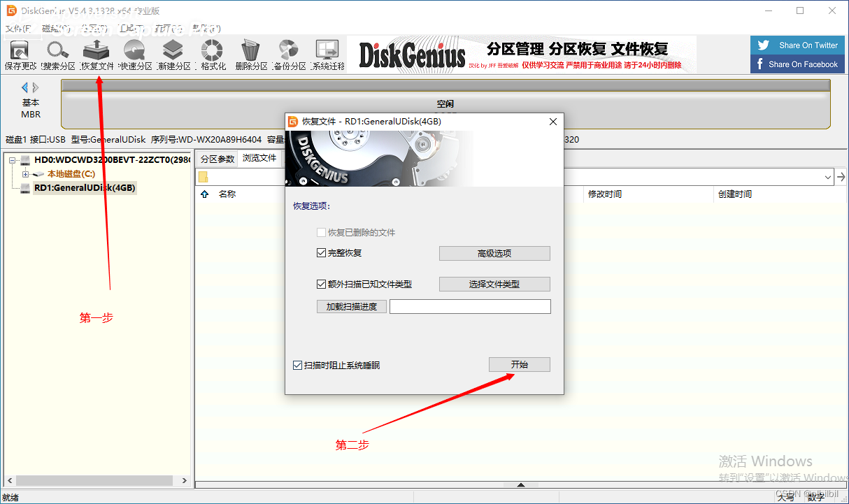Viewport: 849px width, 504px height.
Task: Click the up triangle on the bottom panel splitter
Action: click(x=520, y=484)
